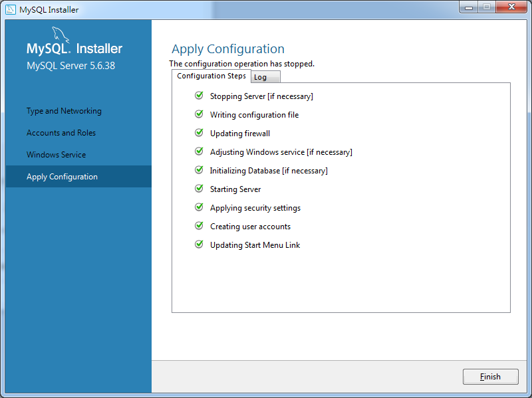Close the MySQL Installer window

tap(511, 7)
